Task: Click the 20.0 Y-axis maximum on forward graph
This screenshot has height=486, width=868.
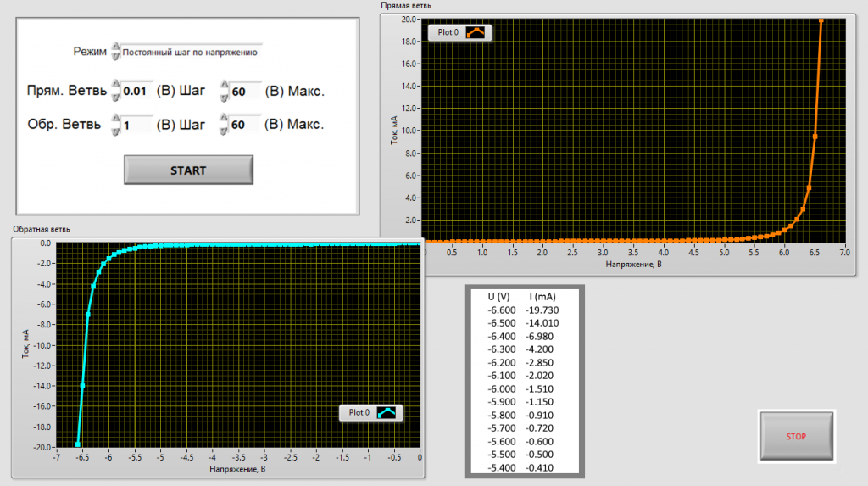Action: tap(409, 19)
